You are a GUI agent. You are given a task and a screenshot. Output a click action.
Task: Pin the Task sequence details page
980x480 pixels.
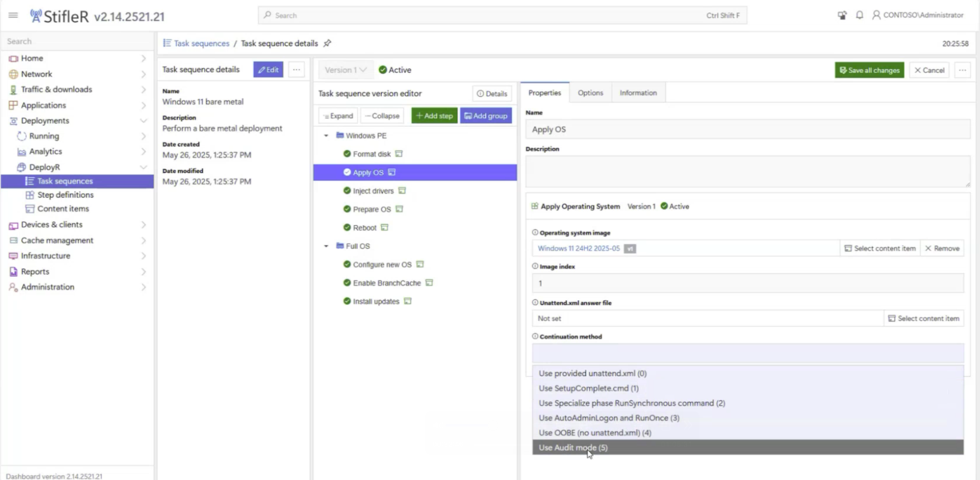327,43
